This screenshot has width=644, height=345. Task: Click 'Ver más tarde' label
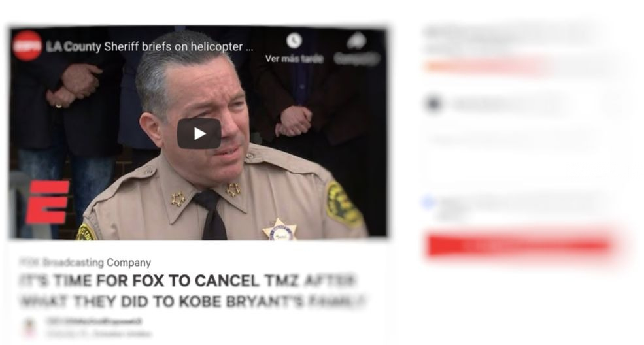point(294,59)
